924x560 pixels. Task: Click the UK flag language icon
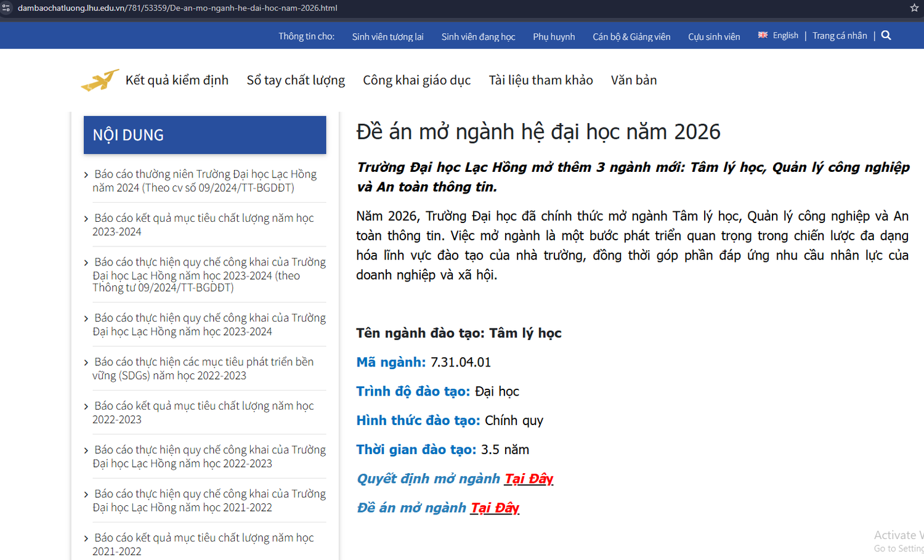tap(763, 35)
